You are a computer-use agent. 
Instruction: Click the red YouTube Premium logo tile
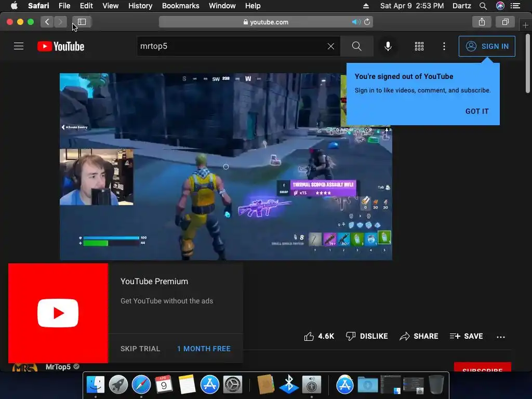58,313
